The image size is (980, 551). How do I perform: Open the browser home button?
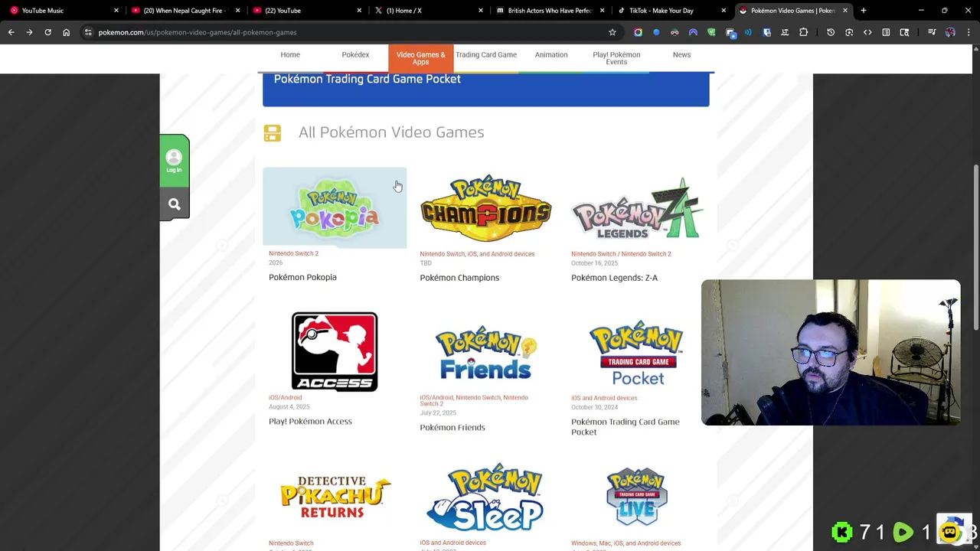pyautogui.click(x=66, y=32)
